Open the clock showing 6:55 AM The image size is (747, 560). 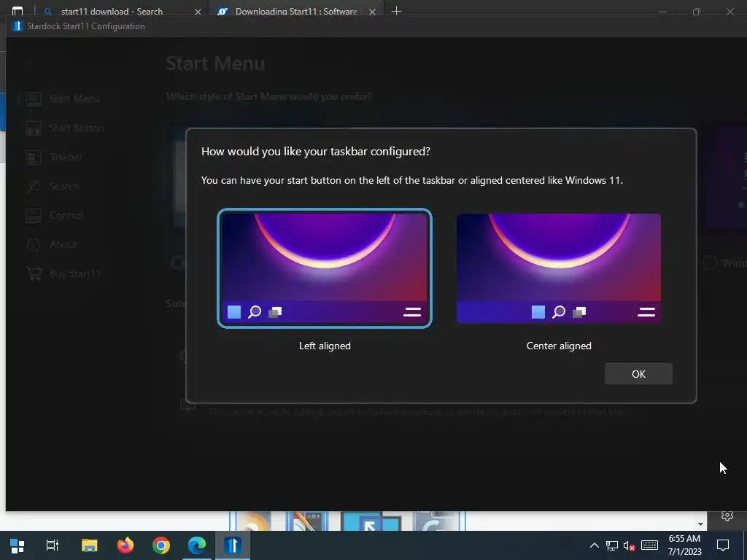tap(684, 545)
